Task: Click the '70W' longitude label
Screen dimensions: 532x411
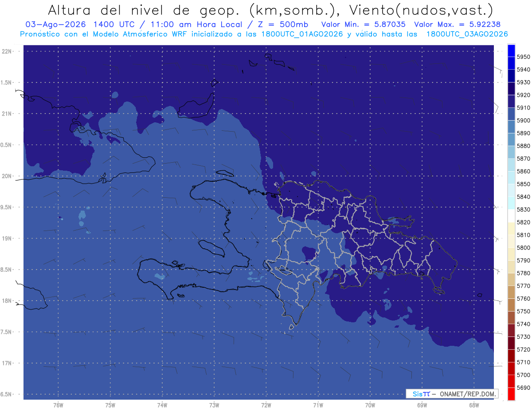Action: pos(370,405)
